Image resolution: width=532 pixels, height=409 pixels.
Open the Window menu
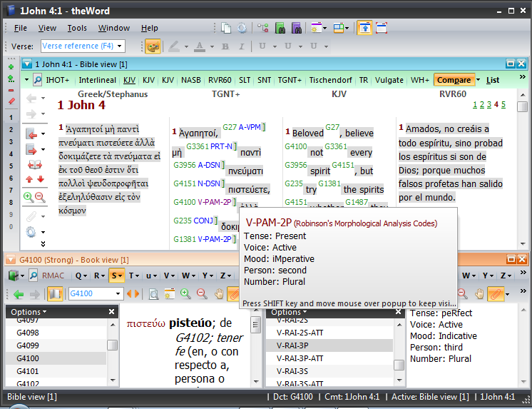114,28
